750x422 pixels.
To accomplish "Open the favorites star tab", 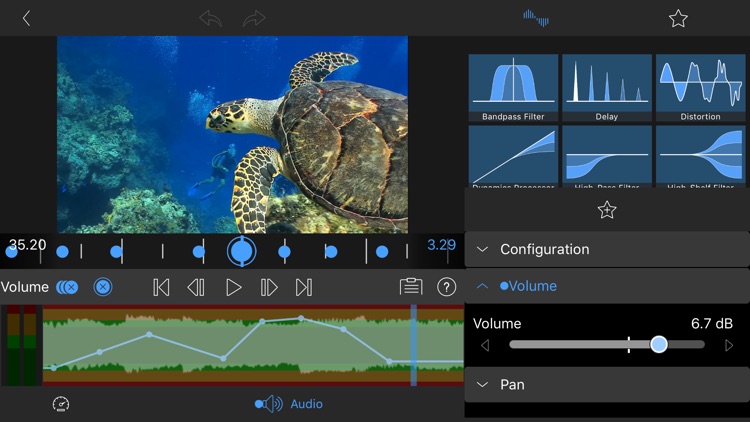I will click(678, 19).
